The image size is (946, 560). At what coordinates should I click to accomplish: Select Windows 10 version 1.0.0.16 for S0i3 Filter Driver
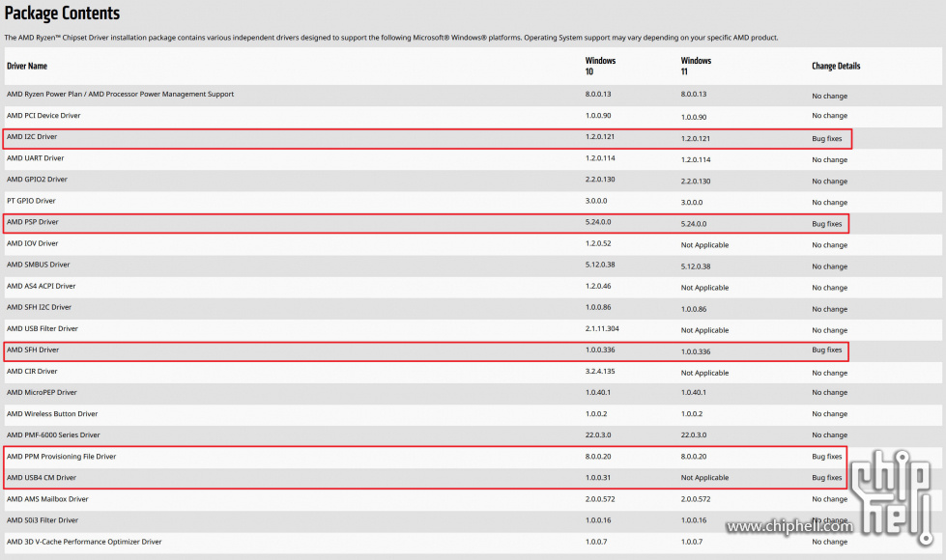(x=598, y=520)
